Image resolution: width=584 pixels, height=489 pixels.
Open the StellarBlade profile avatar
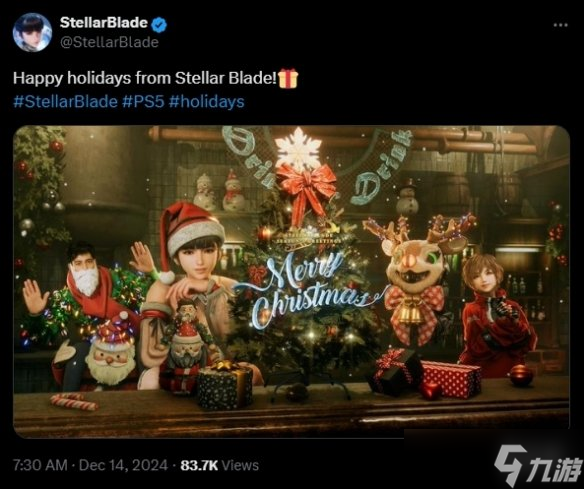(x=32, y=32)
